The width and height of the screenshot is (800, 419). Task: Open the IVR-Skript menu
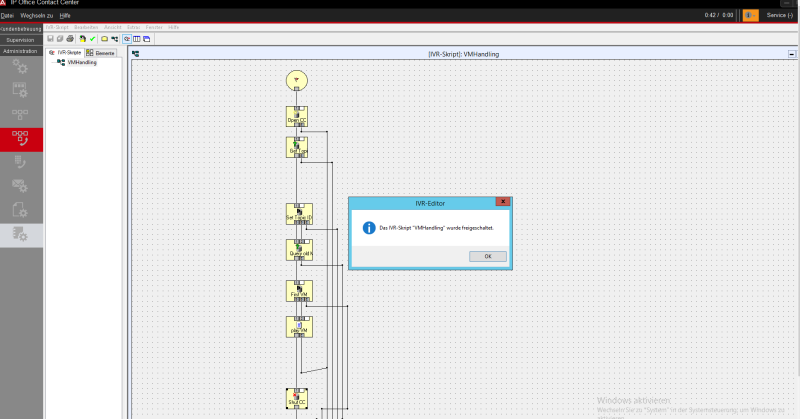(57, 28)
